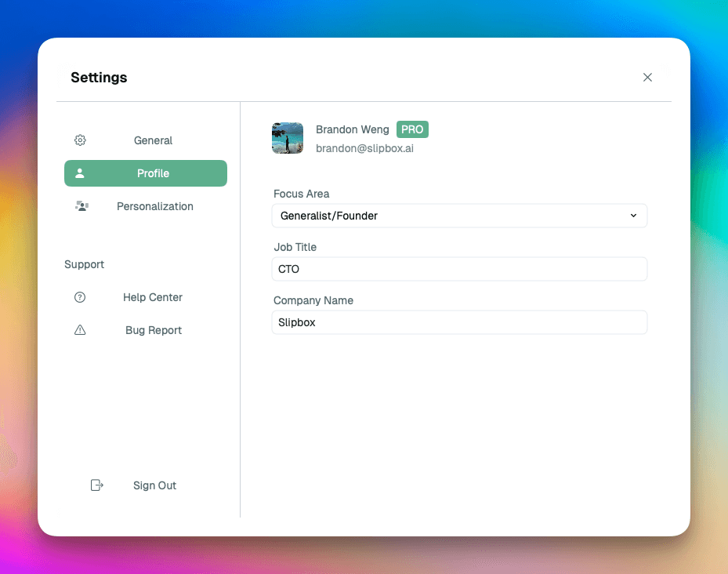
Task: Open Help Center link
Action: [x=146, y=297]
